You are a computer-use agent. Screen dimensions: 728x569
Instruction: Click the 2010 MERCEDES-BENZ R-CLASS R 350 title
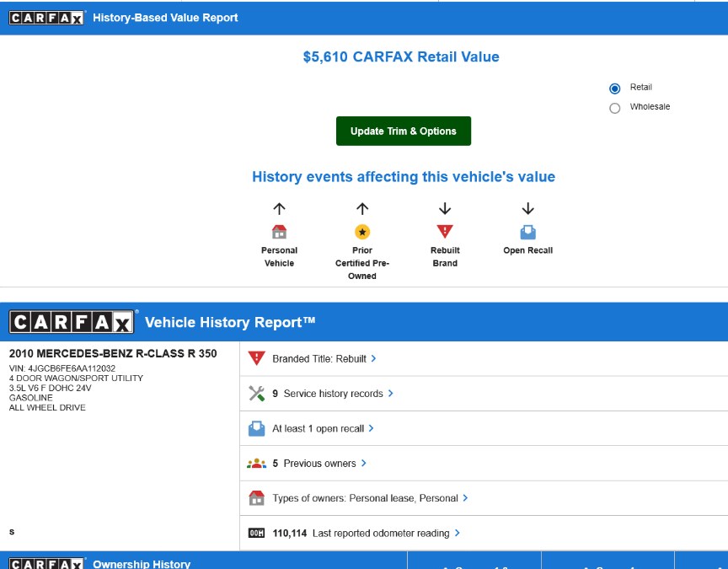(113, 353)
